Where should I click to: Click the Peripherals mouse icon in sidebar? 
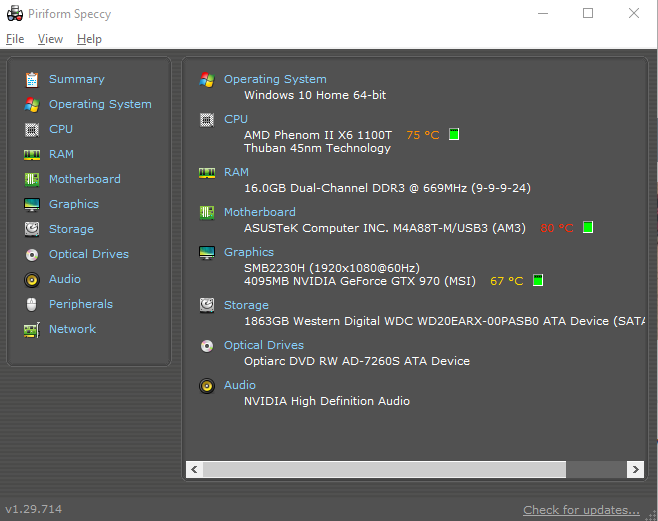click(x=32, y=305)
